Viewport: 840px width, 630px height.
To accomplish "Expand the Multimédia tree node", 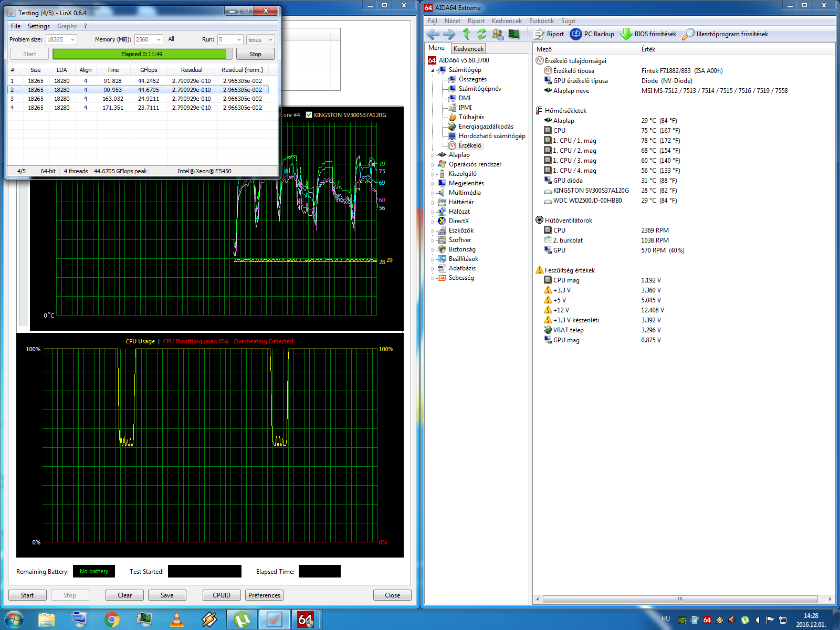I will click(x=433, y=193).
